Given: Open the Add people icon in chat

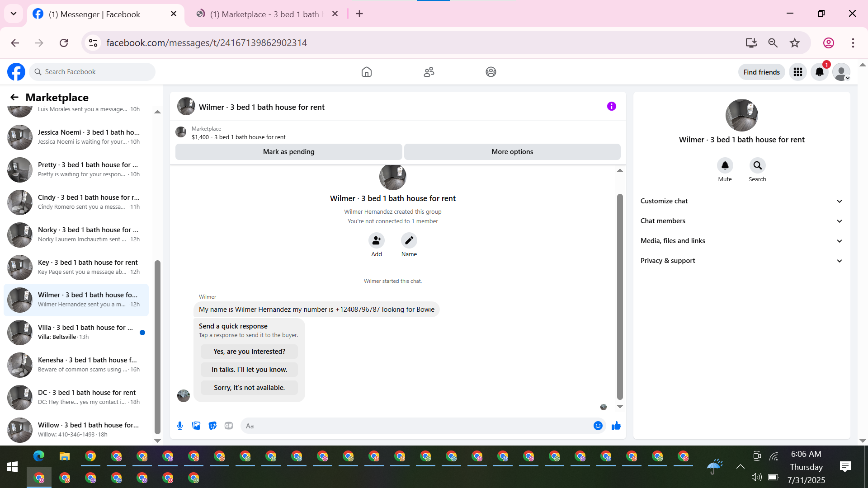Looking at the screenshot, I should tap(376, 241).
